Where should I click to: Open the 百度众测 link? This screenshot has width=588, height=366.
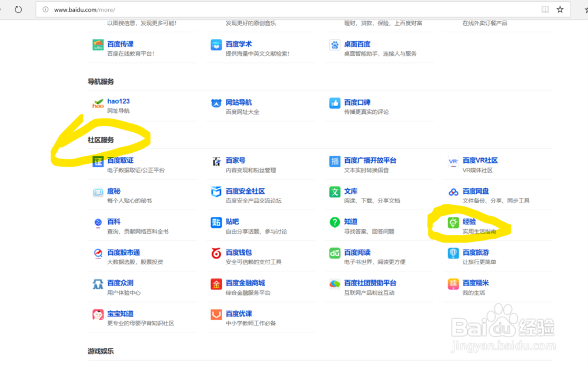[121, 283]
